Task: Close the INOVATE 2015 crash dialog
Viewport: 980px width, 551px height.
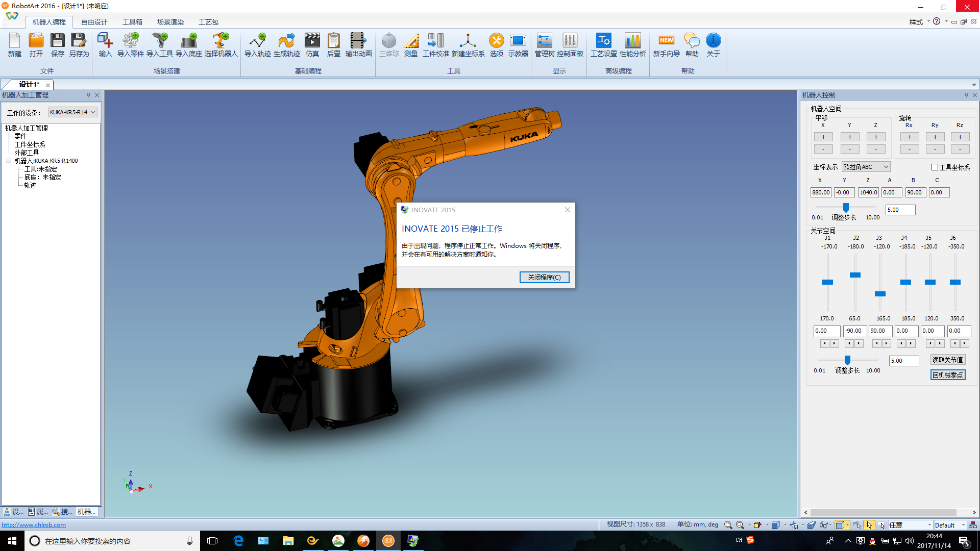Action: click(x=567, y=210)
